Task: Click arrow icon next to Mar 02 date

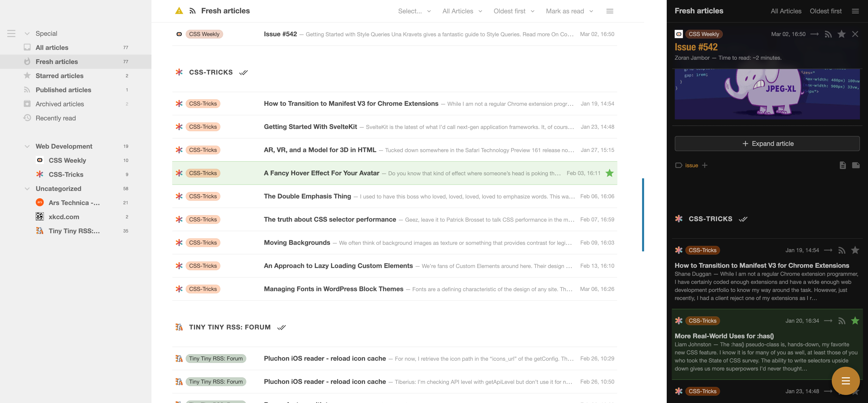Action: 814,34
